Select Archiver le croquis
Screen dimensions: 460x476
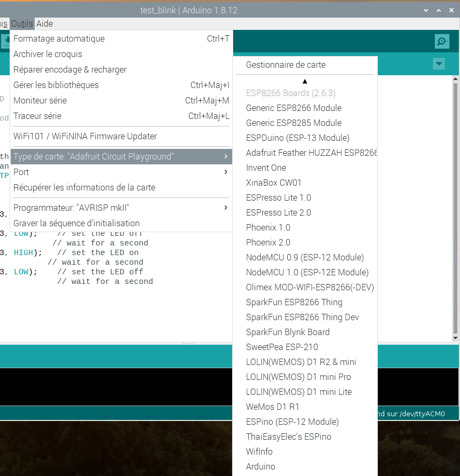(121, 54)
